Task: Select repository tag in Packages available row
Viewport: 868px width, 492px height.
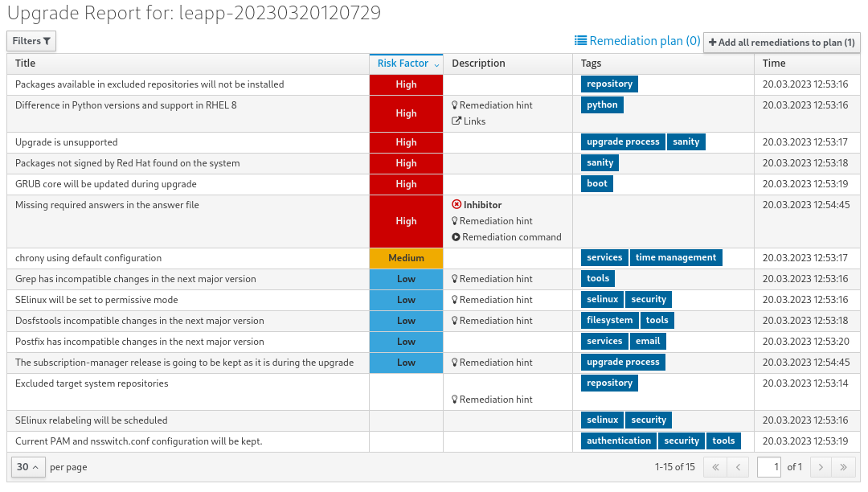Action: [x=609, y=84]
